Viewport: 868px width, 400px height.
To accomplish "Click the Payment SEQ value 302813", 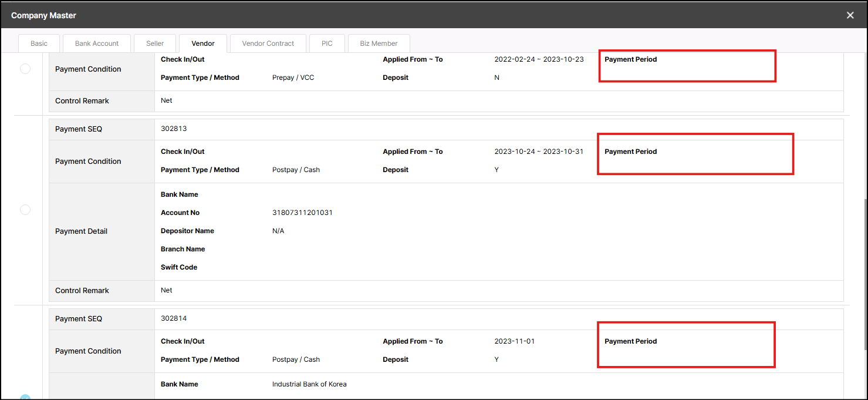I will pos(174,129).
